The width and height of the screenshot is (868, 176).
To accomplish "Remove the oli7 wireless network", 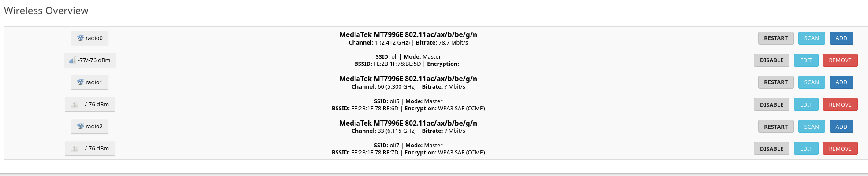I will (840, 149).
